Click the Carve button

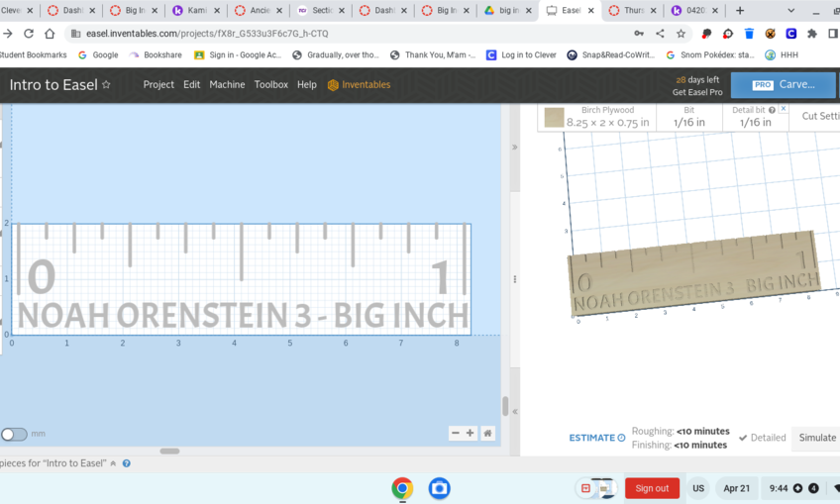[x=784, y=84]
